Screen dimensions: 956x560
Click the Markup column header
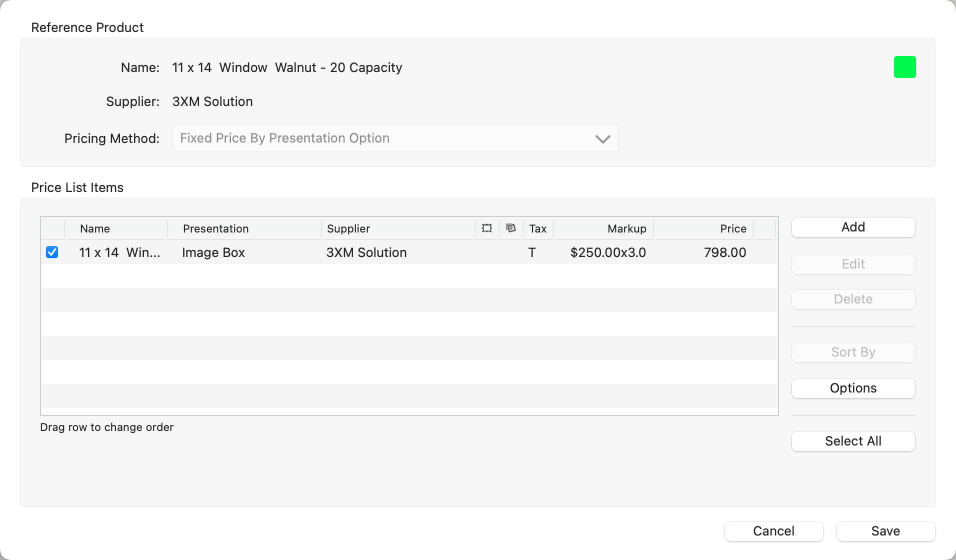(626, 229)
